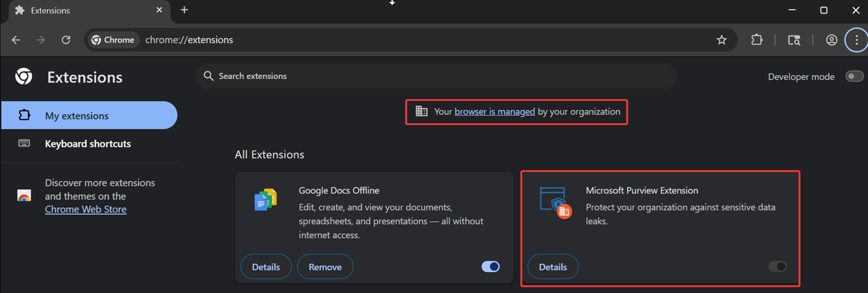Maximize the Chrome window
The width and height of the screenshot is (868, 293).
coord(824,10)
